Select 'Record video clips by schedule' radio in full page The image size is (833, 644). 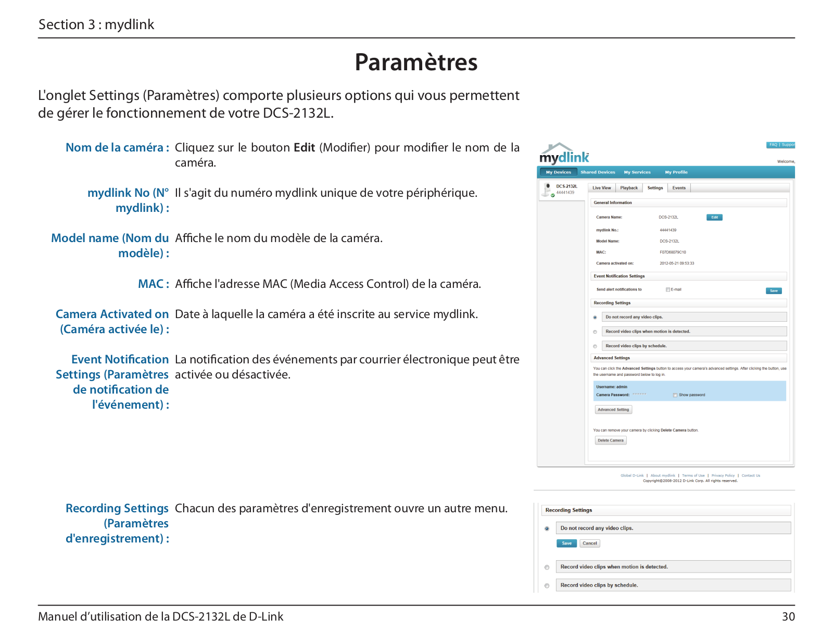(x=595, y=347)
